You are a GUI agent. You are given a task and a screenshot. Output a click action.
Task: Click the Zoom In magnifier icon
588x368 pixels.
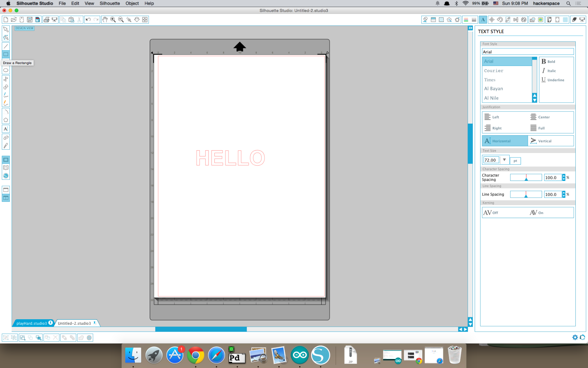[x=113, y=19]
